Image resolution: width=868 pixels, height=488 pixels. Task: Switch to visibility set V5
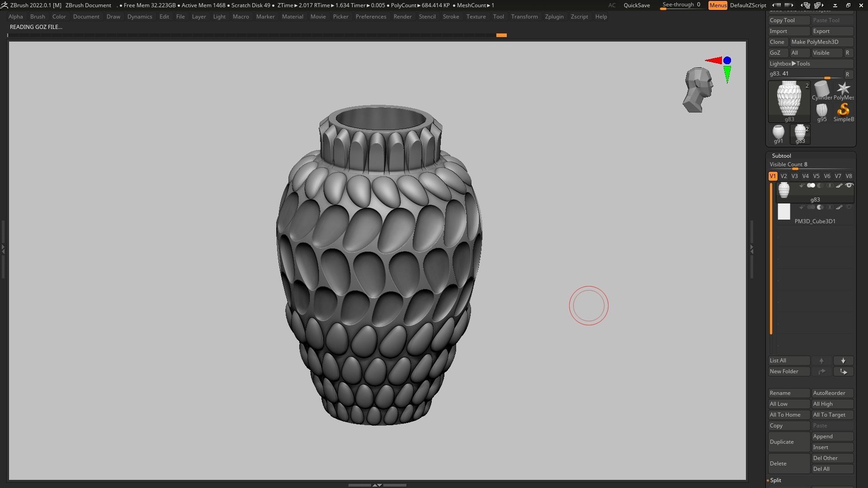click(816, 176)
